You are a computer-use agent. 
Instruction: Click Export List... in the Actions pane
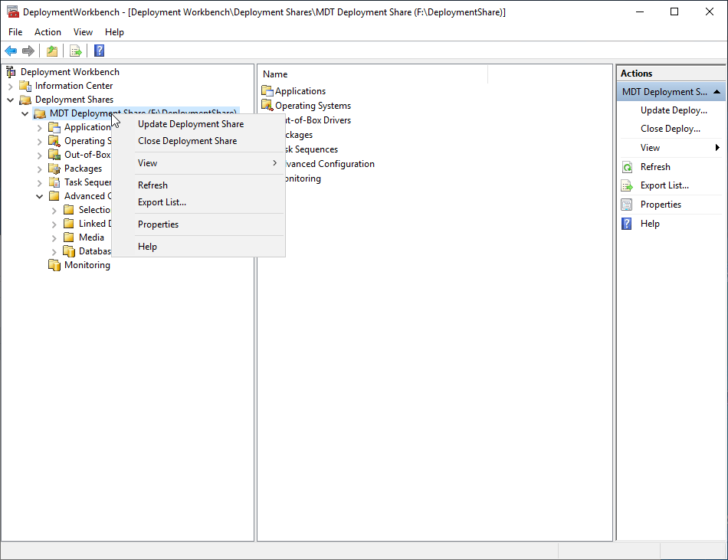coord(664,185)
